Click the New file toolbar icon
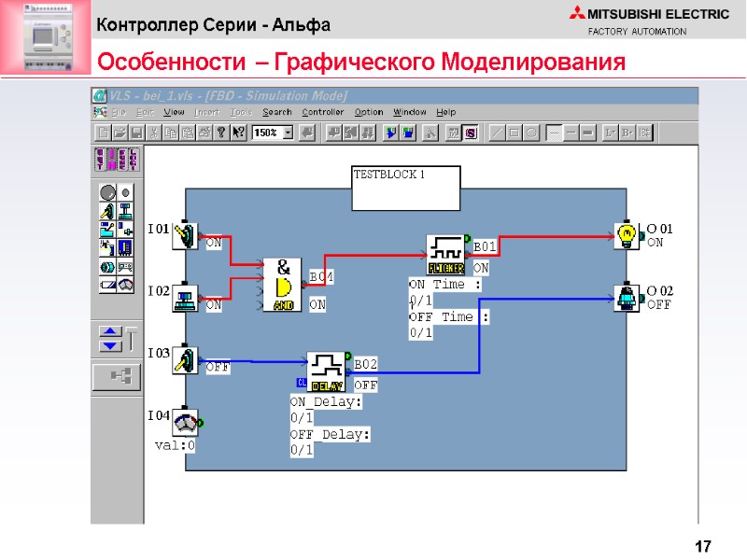This screenshot has width=747, height=560. pyautogui.click(x=103, y=133)
